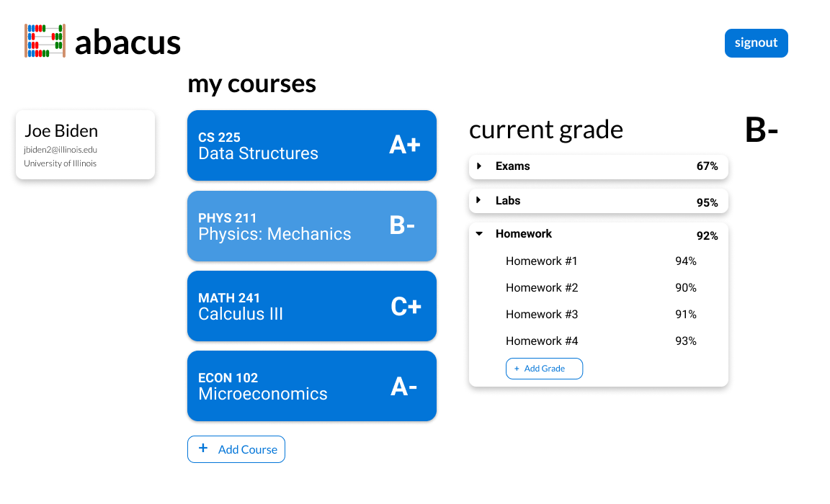This screenshot has height=504, width=830.
Task: Click the A+ grade on CS 225
Action: 405,145
